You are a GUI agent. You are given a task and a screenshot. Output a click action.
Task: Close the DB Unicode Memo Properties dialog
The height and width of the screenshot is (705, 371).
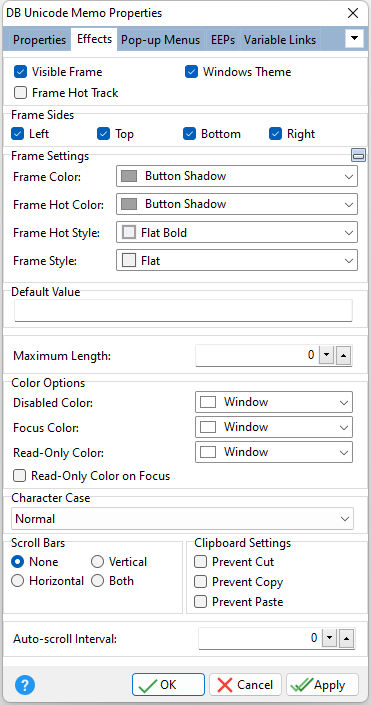click(353, 13)
